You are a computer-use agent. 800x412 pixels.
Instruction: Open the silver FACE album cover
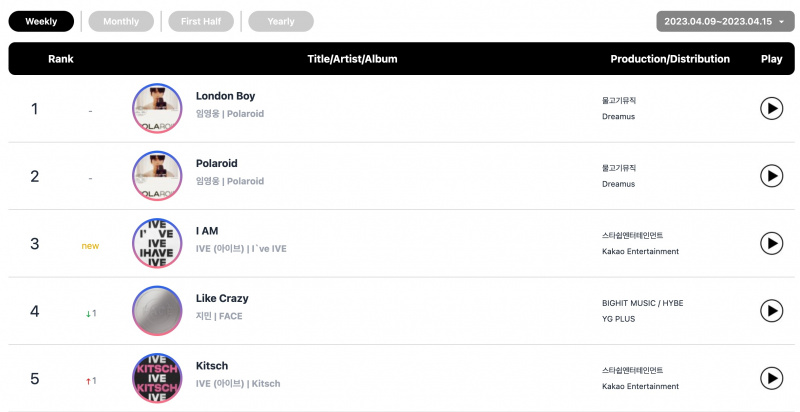(x=157, y=311)
